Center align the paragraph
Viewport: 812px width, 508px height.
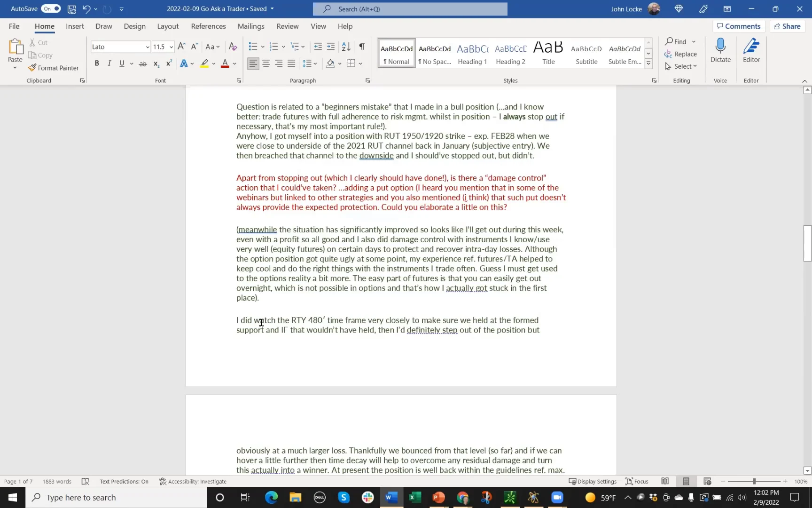pyautogui.click(x=266, y=63)
